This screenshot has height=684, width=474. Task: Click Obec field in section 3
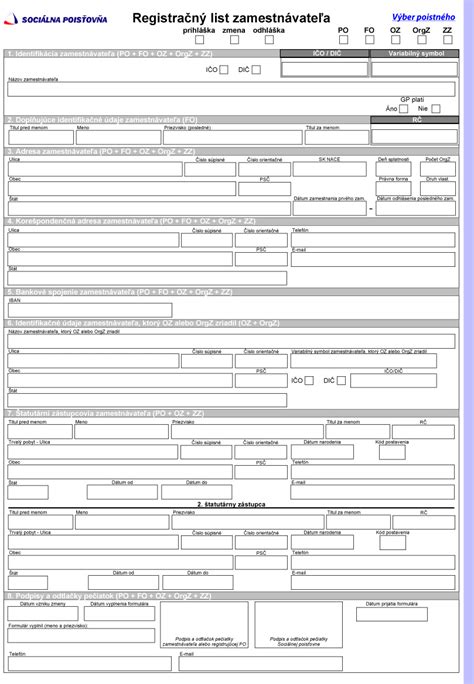(122, 188)
